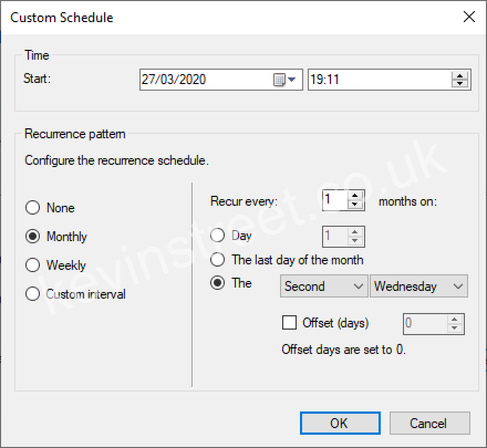This screenshot has width=487, height=448.
Task: Expand the Second week order dropdown
Action: [x=324, y=286]
